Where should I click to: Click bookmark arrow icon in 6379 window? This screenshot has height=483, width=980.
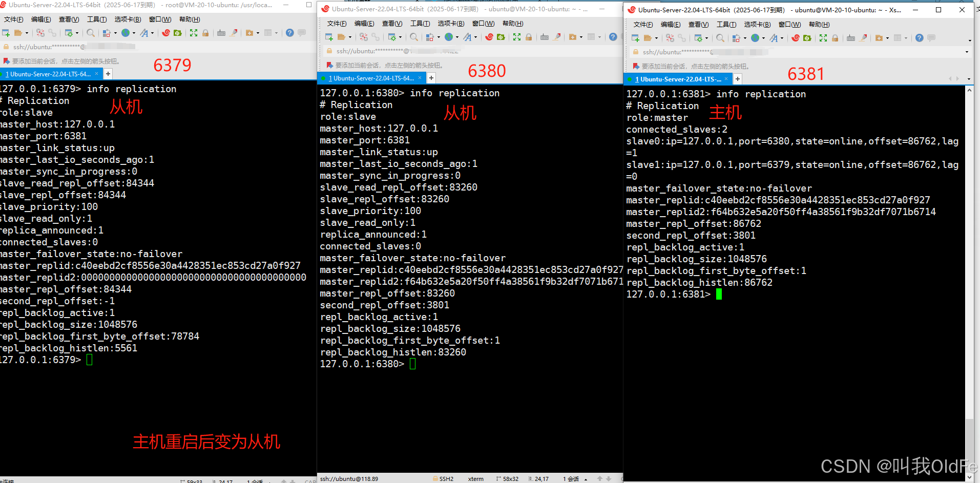tap(7, 61)
